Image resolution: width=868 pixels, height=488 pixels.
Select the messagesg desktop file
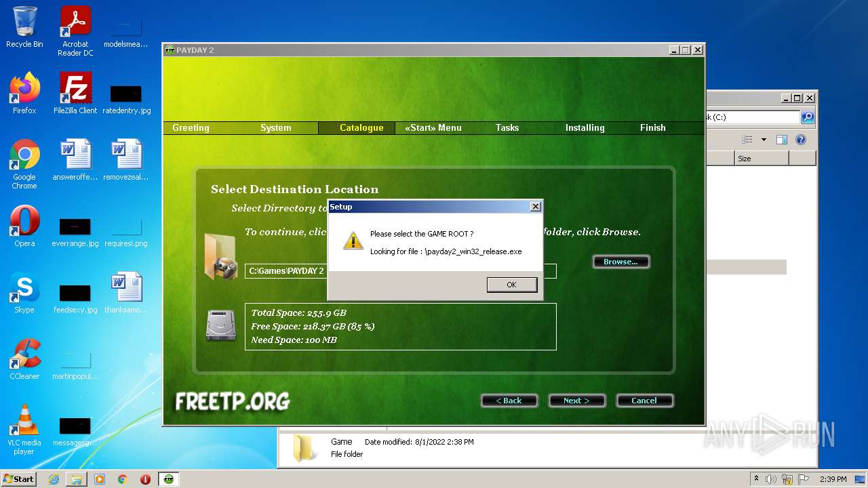pos(75,431)
